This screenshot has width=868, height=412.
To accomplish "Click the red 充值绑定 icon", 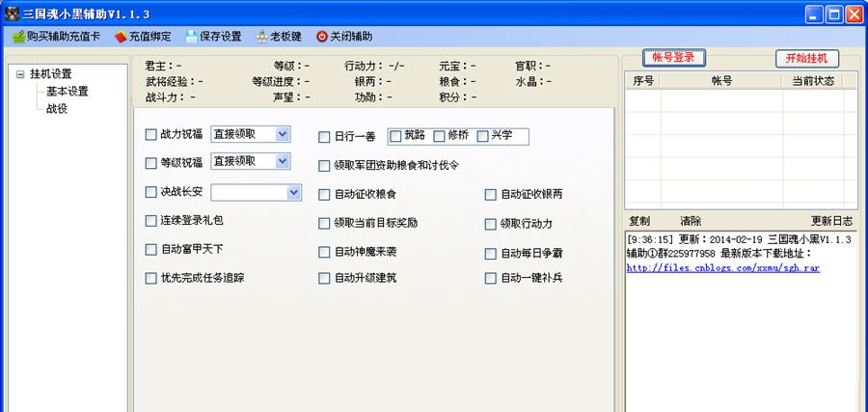I will [121, 37].
